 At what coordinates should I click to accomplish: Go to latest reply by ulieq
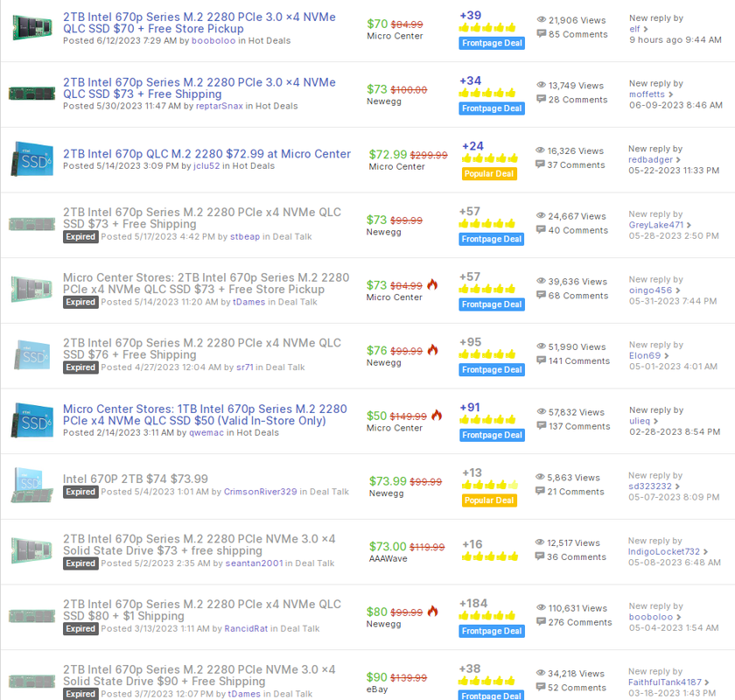(644, 421)
